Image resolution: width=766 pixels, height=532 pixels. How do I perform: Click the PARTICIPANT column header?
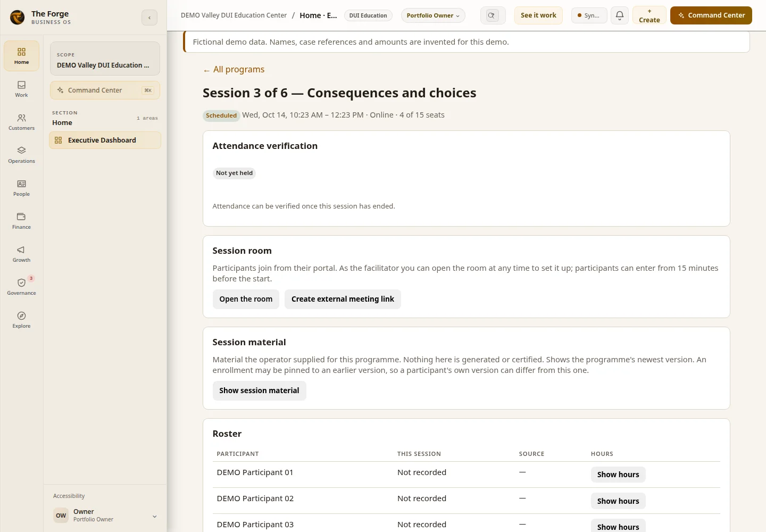238,454
